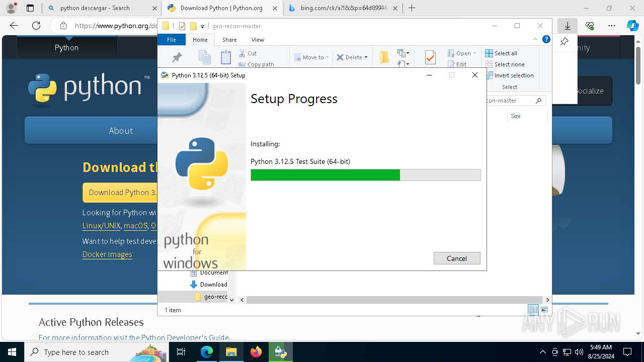This screenshot has height=362, width=644.
Task: Open the Copilot sidebar icon
Action: (632, 26)
